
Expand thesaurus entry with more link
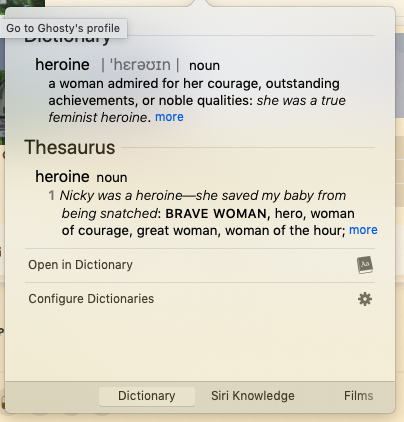(363, 230)
